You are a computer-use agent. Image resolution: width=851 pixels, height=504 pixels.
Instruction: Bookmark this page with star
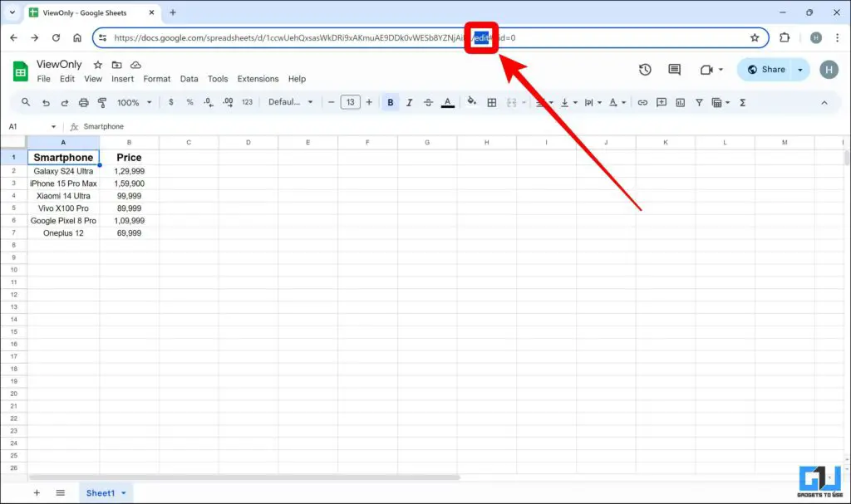[x=755, y=37]
